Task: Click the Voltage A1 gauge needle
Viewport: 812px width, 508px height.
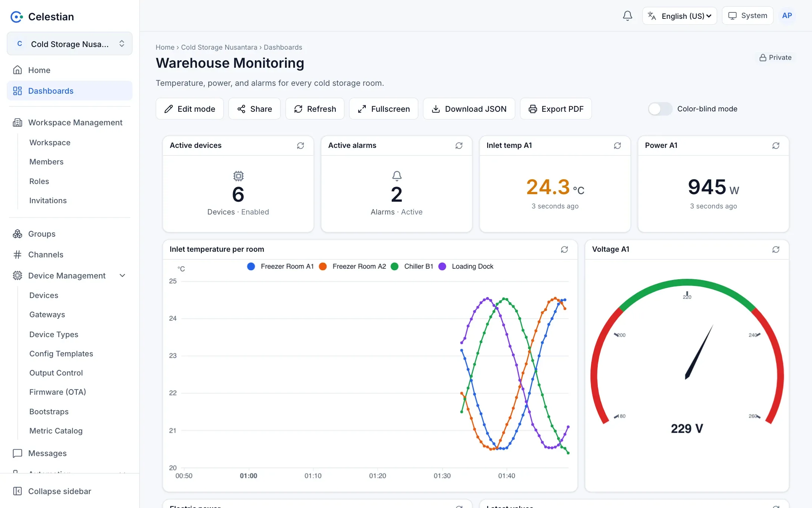Action: point(699,352)
